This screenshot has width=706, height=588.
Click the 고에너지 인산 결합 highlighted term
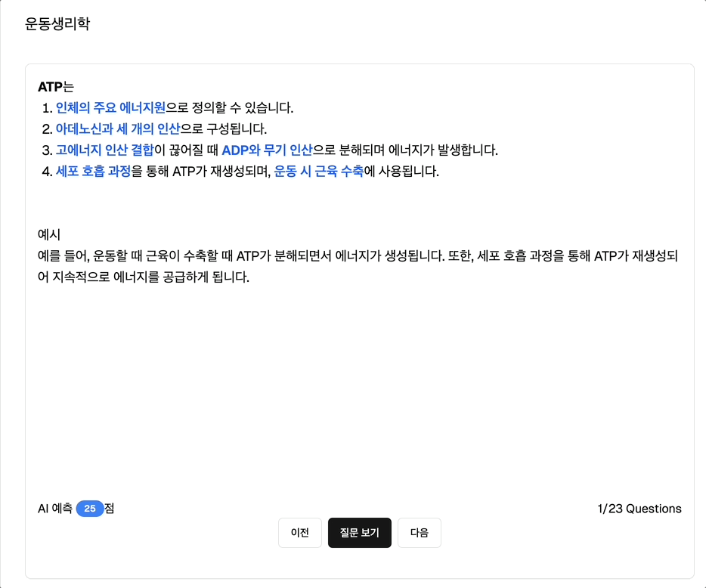105,150
